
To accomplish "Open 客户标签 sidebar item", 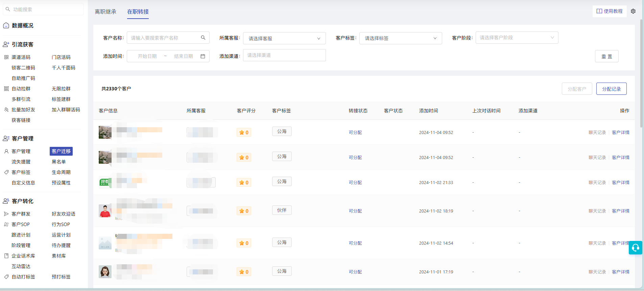I will click(x=21, y=172).
